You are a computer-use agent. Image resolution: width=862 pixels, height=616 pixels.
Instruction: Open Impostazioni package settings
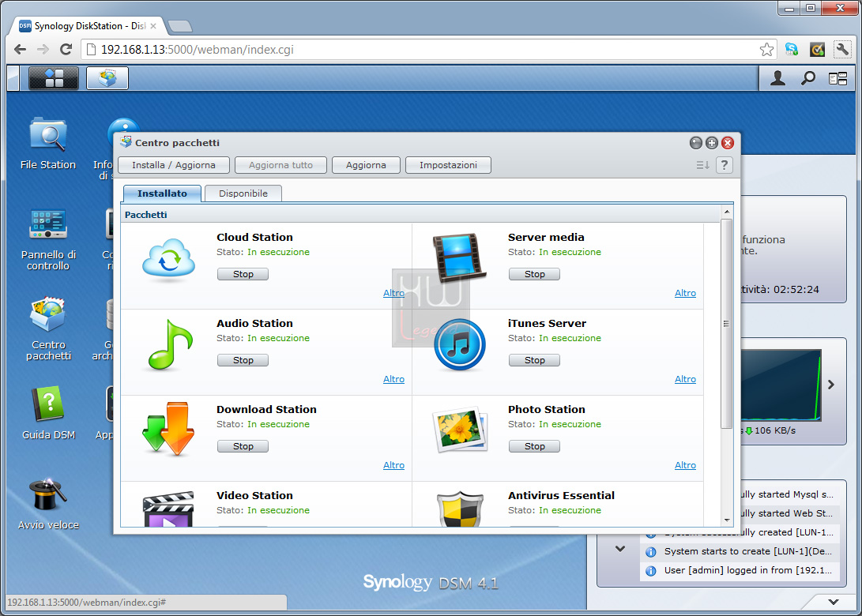[448, 165]
